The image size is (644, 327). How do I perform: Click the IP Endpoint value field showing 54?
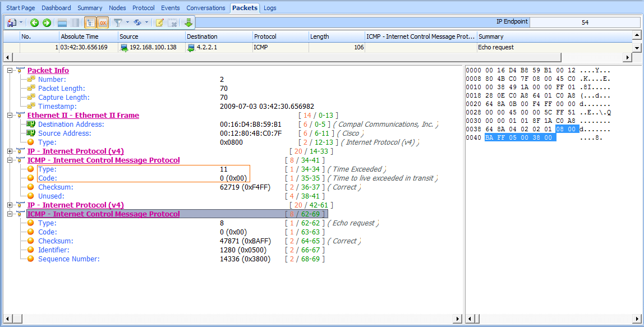585,22
